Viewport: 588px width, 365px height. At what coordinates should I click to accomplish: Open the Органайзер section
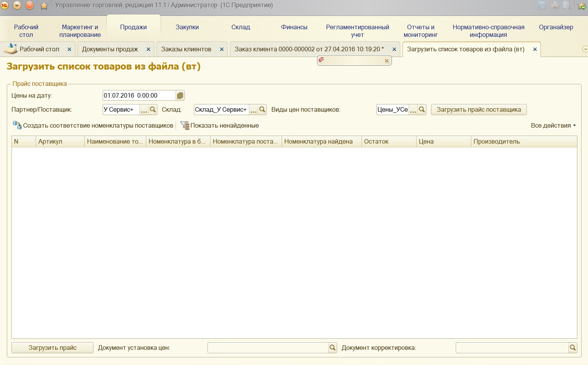(556, 27)
